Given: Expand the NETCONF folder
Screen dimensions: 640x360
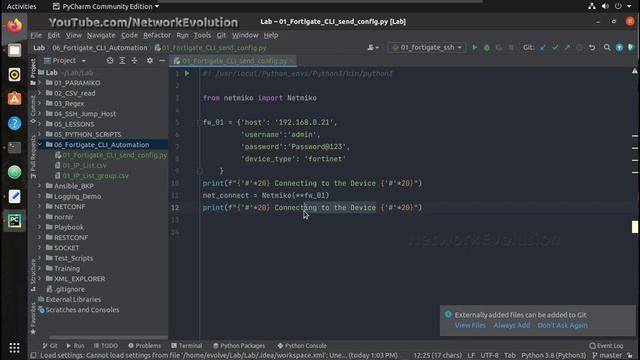Looking at the screenshot, I should pyautogui.click(x=40, y=207).
